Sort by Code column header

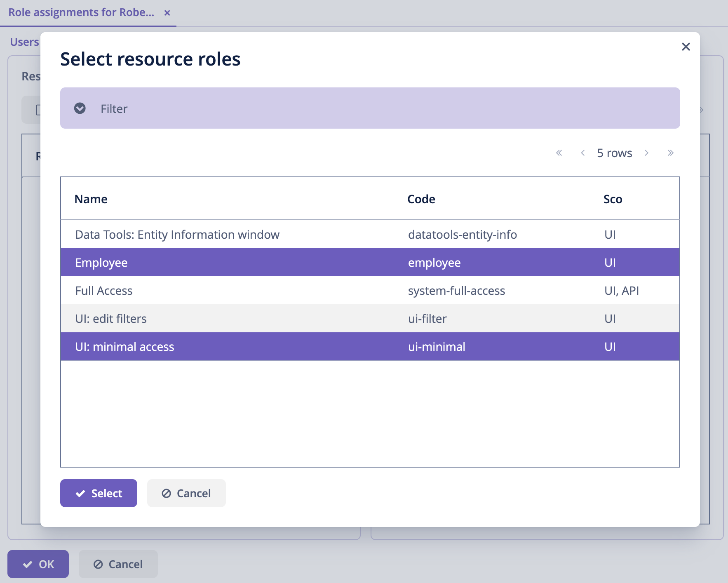(421, 199)
